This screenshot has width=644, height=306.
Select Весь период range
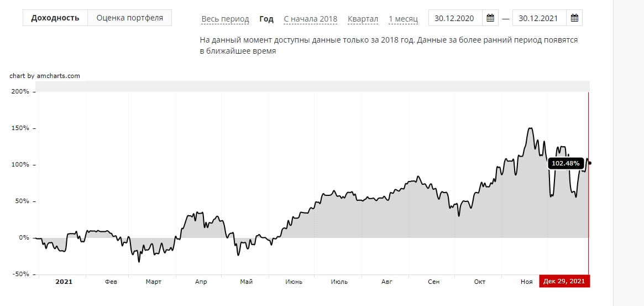pyautogui.click(x=225, y=19)
